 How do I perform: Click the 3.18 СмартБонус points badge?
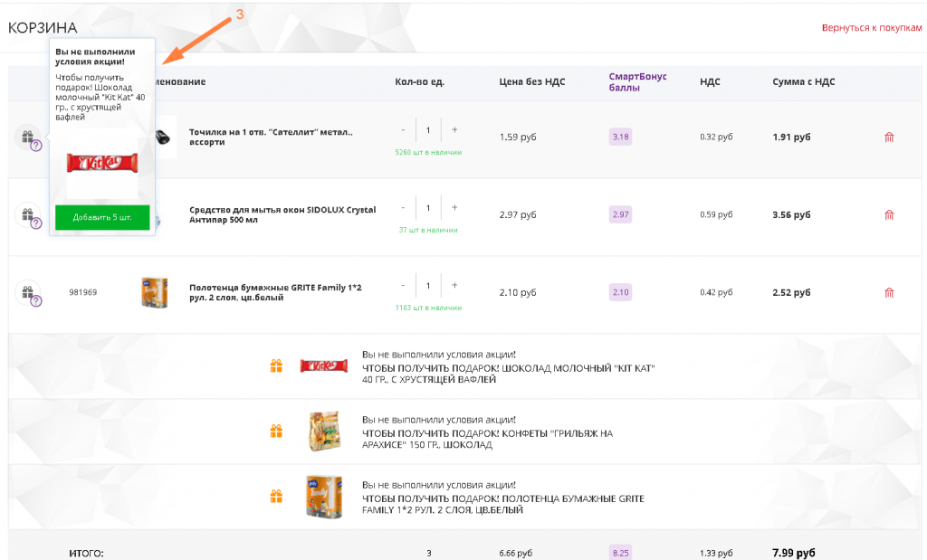click(x=620, y=138)
